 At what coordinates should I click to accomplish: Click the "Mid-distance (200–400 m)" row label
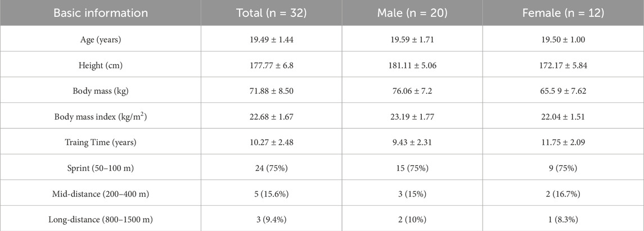click(x=101, y=194)
